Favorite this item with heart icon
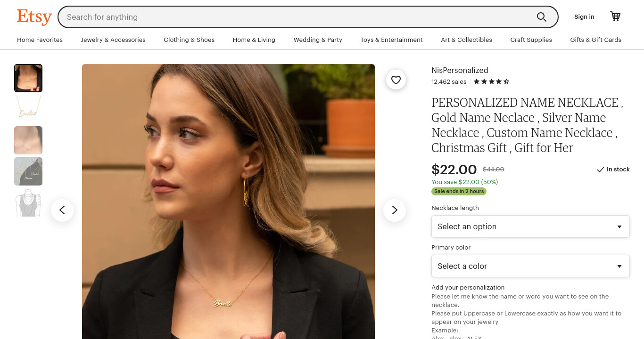The height and width of the screenshot is (339, 644). tap(396, 80)
